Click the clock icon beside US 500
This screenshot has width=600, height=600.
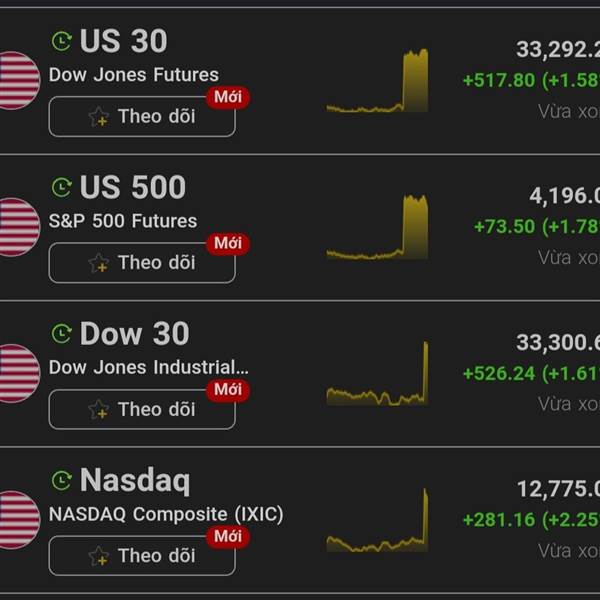click(62, 187)
